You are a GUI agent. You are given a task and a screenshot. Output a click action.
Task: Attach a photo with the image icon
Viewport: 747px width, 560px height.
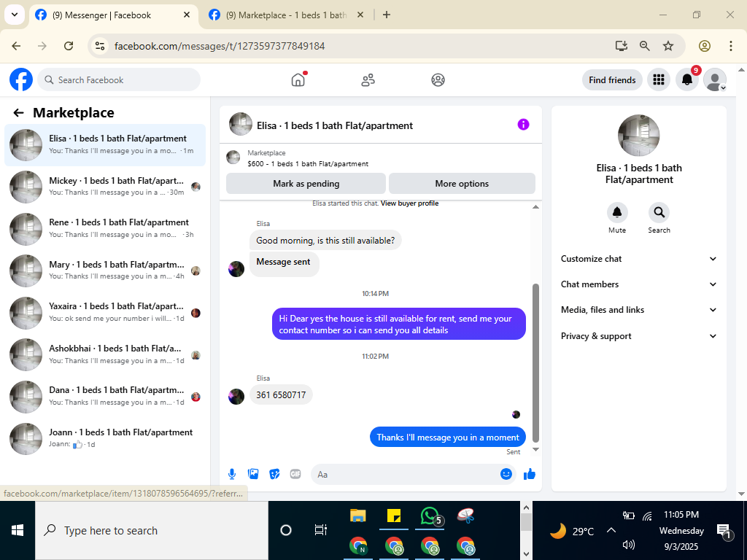[253, 474]
